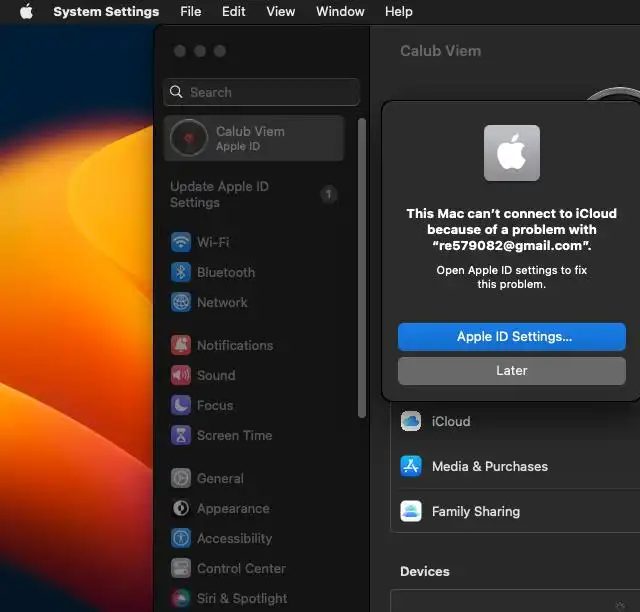640x612 pixels.
Task: Click the Devices section heading
Action: (x=424, y=572)
